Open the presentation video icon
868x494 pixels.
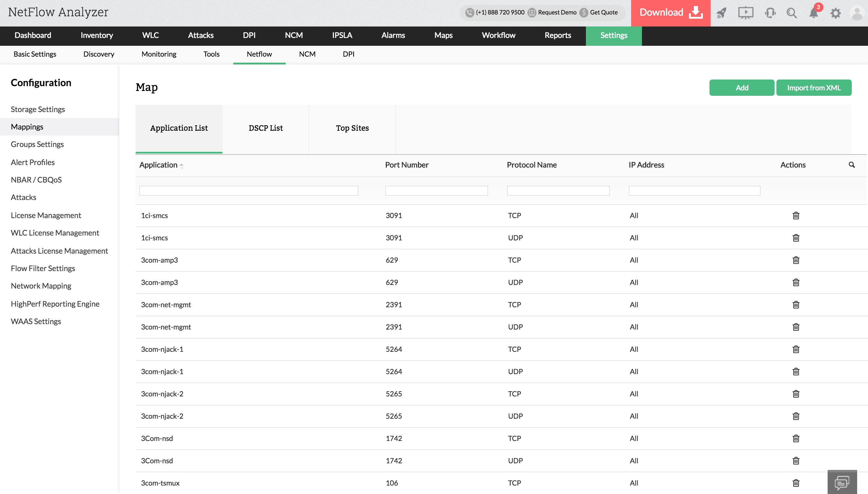click(x=745, y=13)
